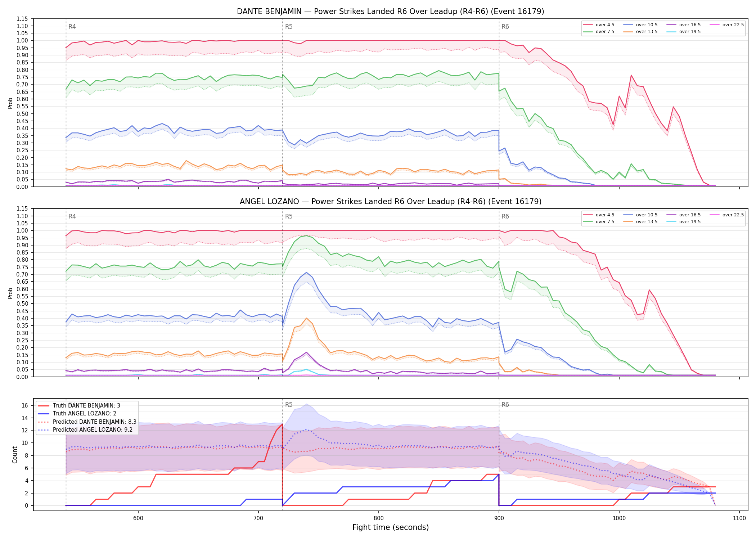Click the R5 round marker in the Count chart
The height and width of the screenshot is (540, 756).
[289, 405]
